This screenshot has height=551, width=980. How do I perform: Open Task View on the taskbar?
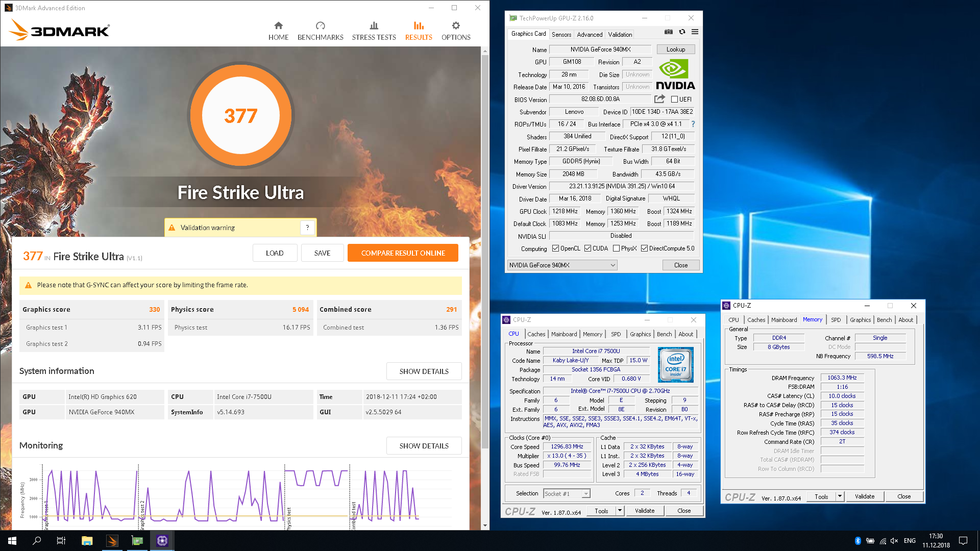tap(61, 541)
